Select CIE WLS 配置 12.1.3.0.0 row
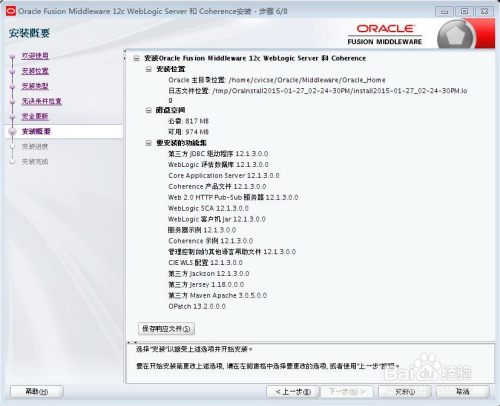 [205, 263]
